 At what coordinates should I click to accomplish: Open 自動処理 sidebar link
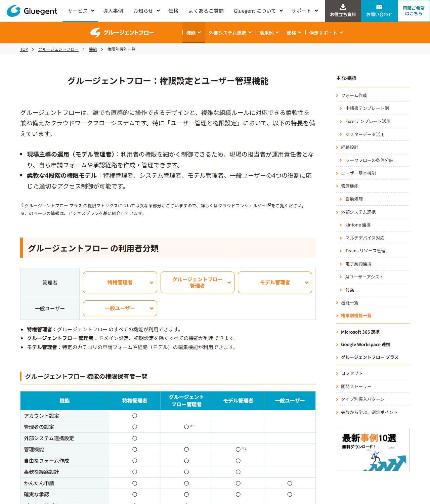point(354,199)
